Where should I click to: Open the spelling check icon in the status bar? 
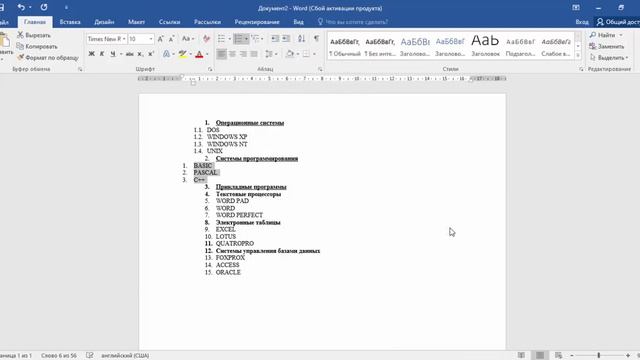[x=90, y=356]
